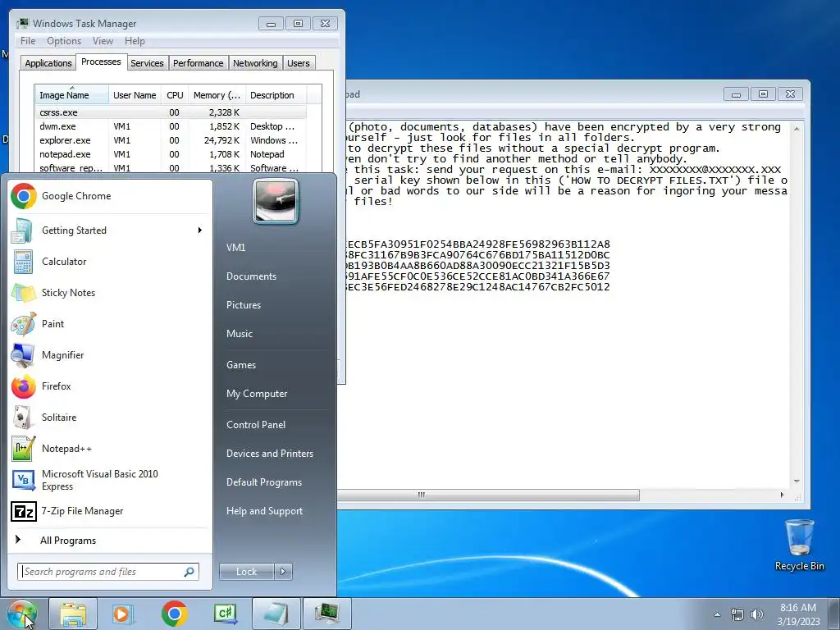The width and height of the screenshot is (840, 630).
Task: Open 7-Zip File Manager
Action: (x=110, y=511)
